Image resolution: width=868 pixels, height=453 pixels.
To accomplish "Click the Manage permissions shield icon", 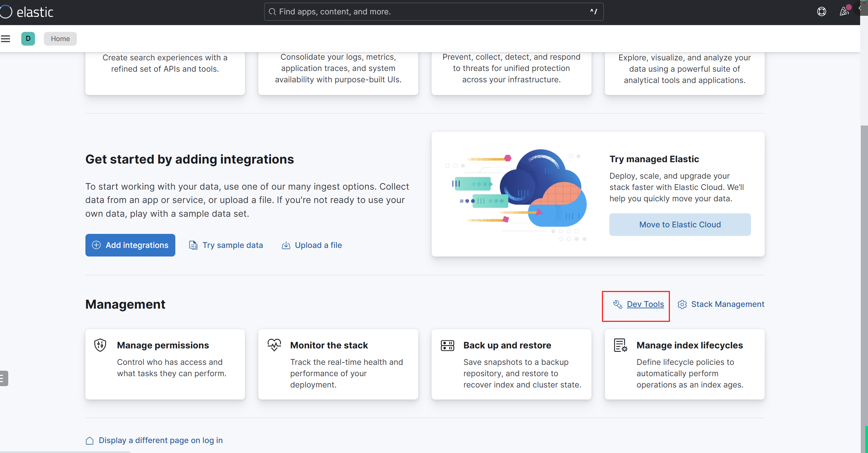I will tap(100, 345).
